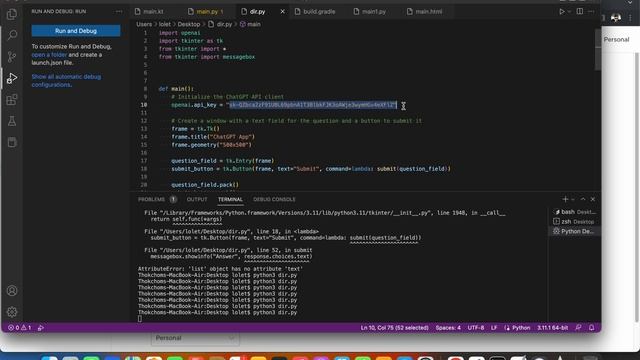
Task: Click 'Spaces: 4' indentation in status bar
Action: click(448, 327)
